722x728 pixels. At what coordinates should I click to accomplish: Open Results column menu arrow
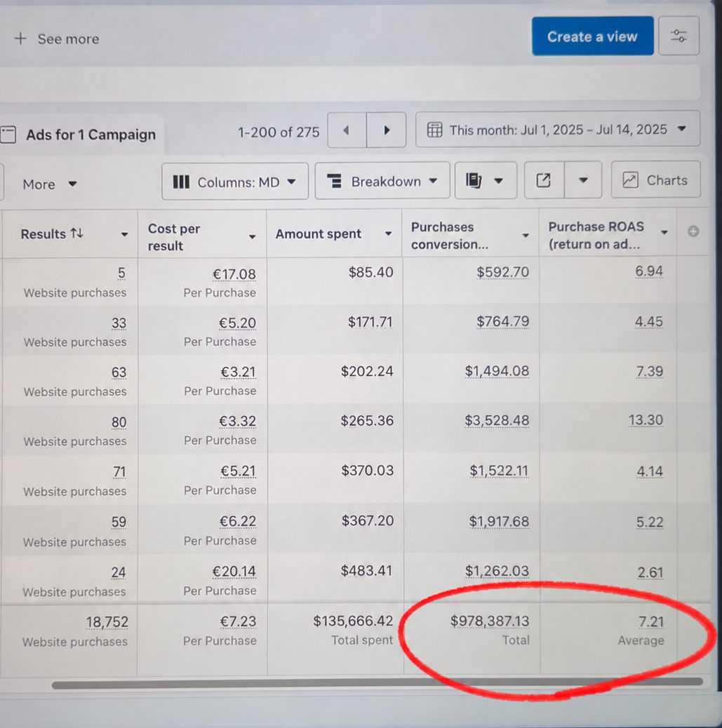click(x=124, y=234)
